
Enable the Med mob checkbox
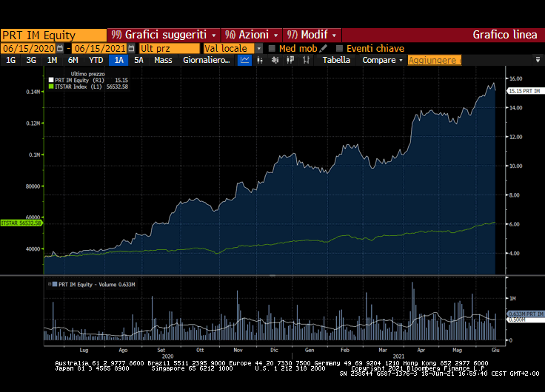pyautogui.click(x=272, y=48)
